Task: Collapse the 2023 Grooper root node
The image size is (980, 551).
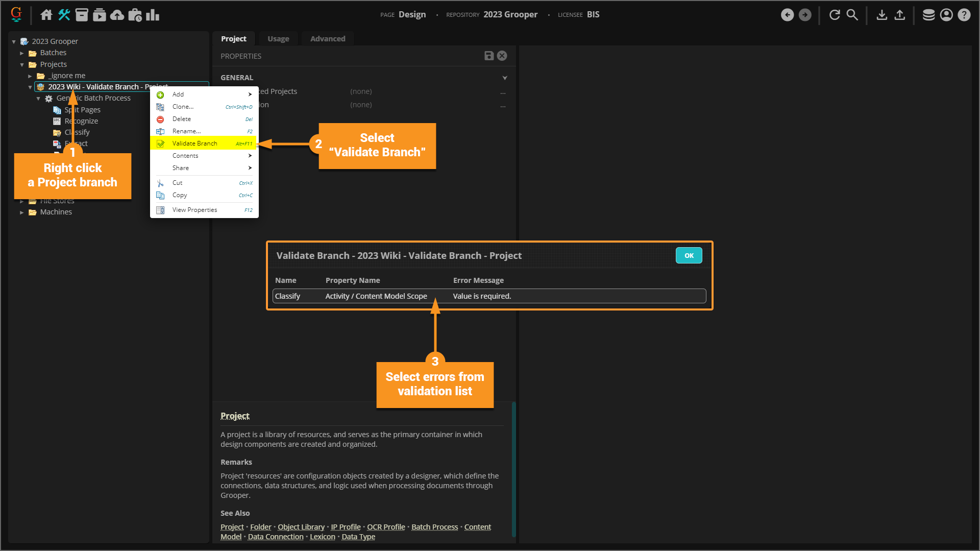Action: 14,42
